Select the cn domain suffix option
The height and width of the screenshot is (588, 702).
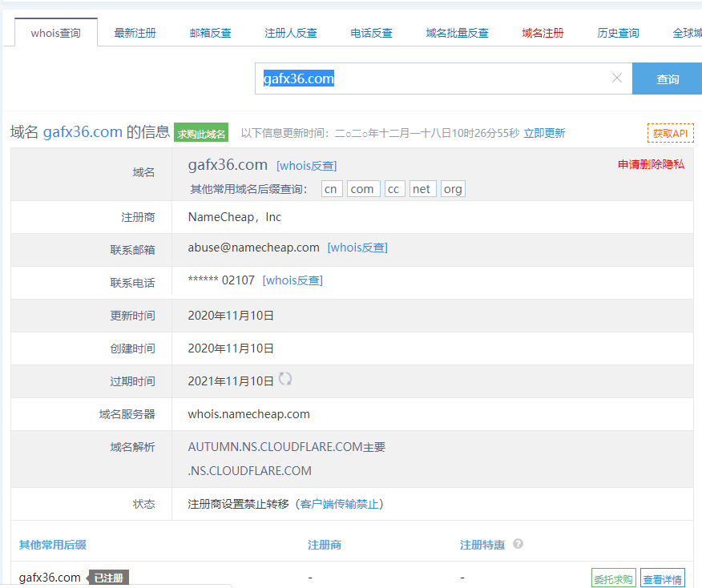coord(331,189)
